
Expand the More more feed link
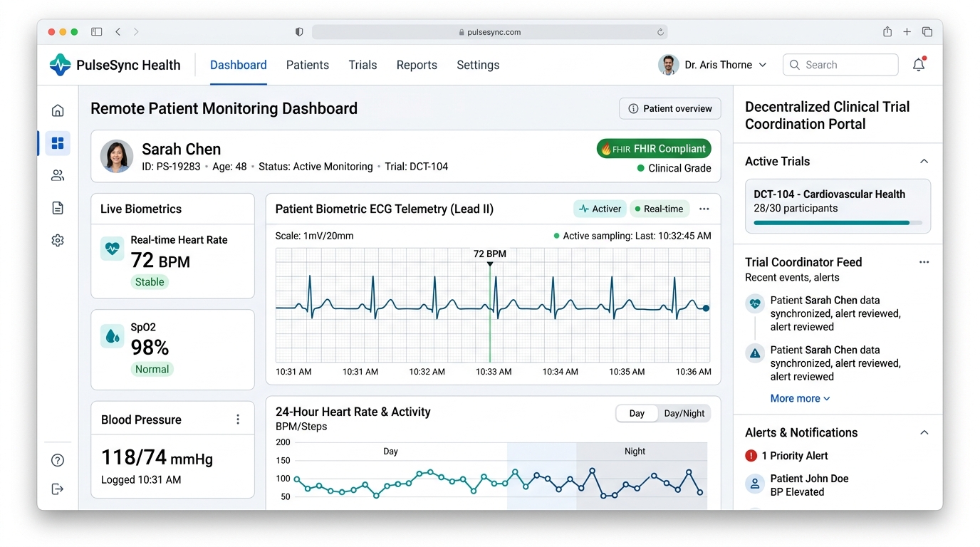[x=800, y=399]
